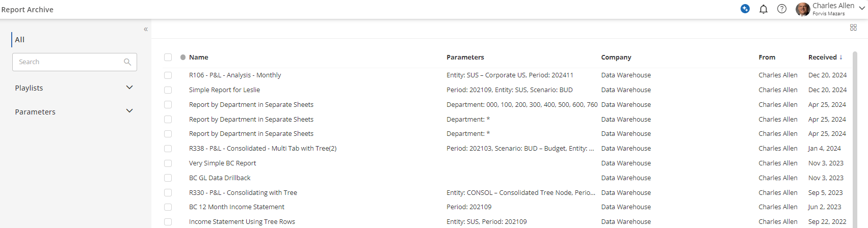Open the help question mark icon
The width and height of the screenshot is (868, 228).
click(x=781, y=9)
